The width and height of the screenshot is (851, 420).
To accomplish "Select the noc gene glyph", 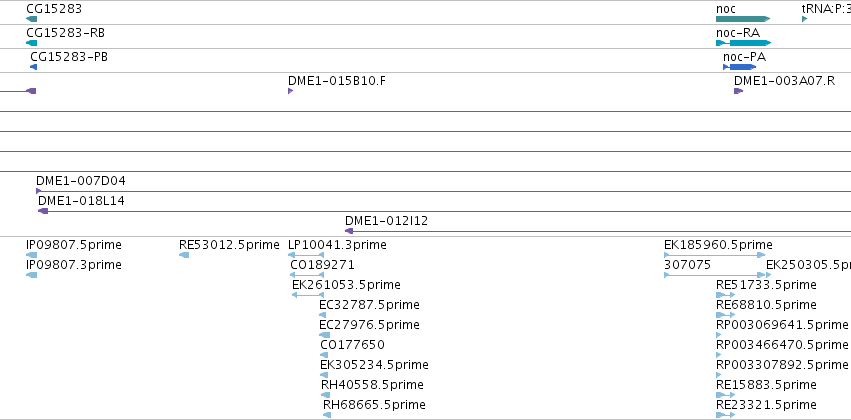I will click(743, 19).
